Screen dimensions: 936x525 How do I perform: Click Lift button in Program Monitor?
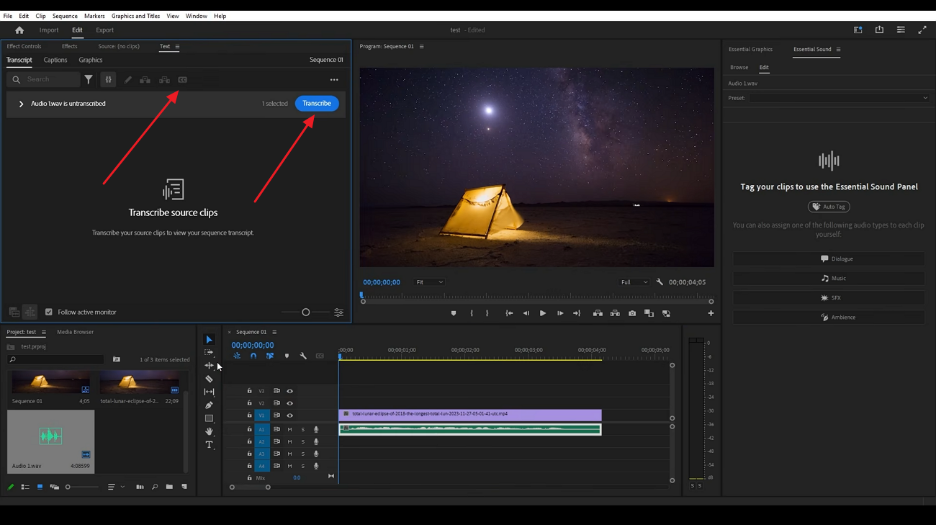tap(598, 313)
